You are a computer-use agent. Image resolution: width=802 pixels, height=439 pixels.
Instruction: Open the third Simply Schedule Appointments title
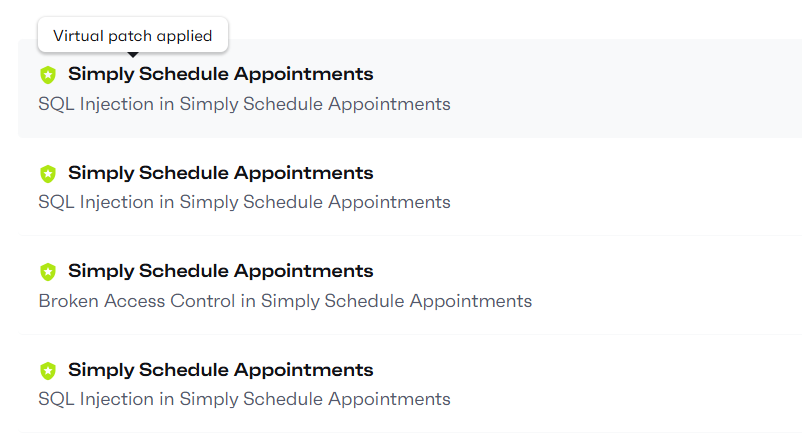click(x=220, y=271)
